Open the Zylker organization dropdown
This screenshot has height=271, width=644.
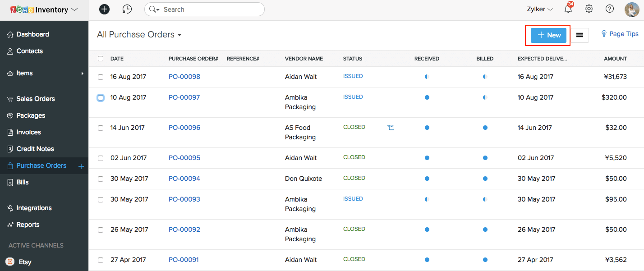pyautogui.click(x=540, y=9)
